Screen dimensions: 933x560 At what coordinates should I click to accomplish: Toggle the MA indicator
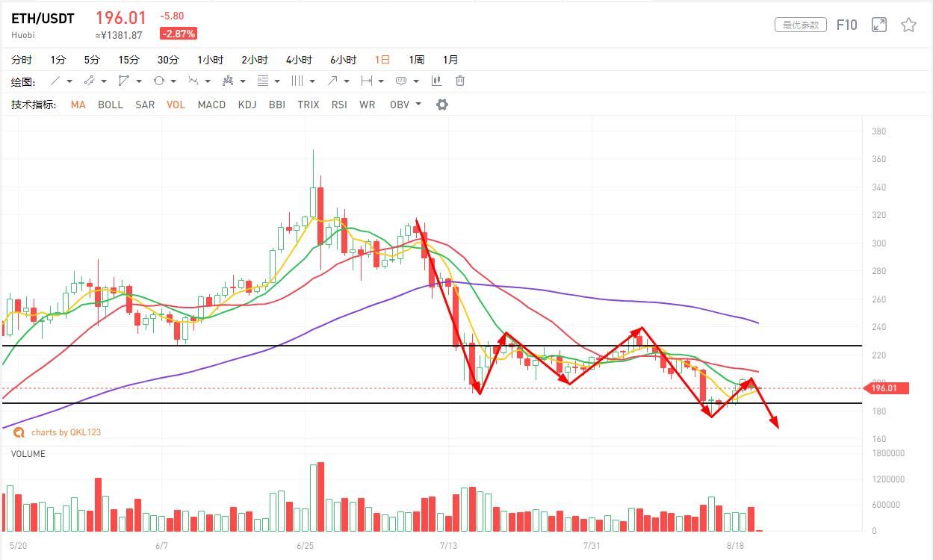point(78,105)
